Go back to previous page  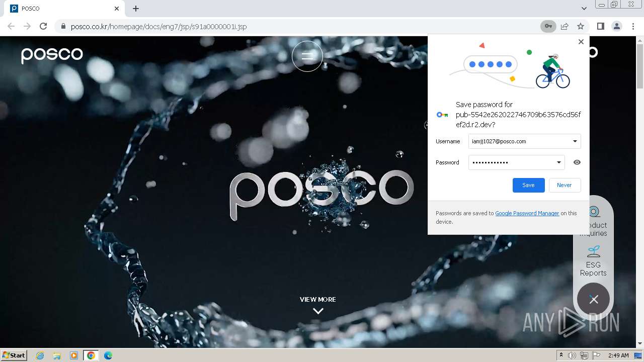11,26
